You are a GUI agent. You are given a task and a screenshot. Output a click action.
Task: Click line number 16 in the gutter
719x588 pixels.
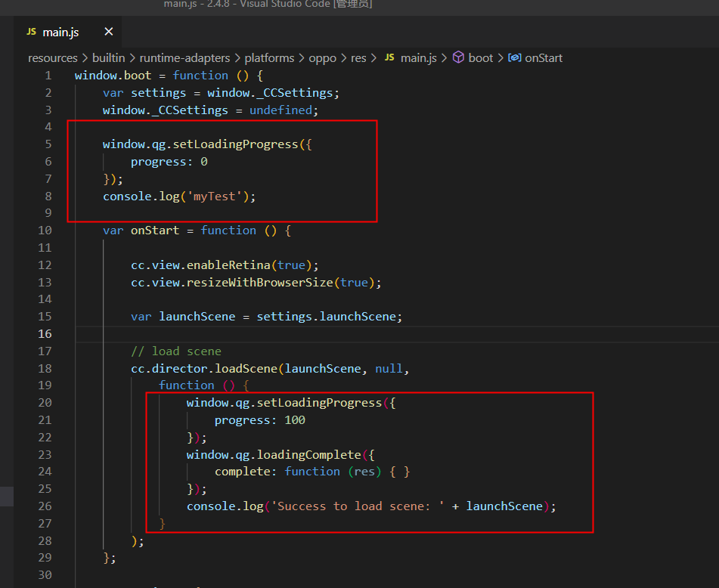45,334
